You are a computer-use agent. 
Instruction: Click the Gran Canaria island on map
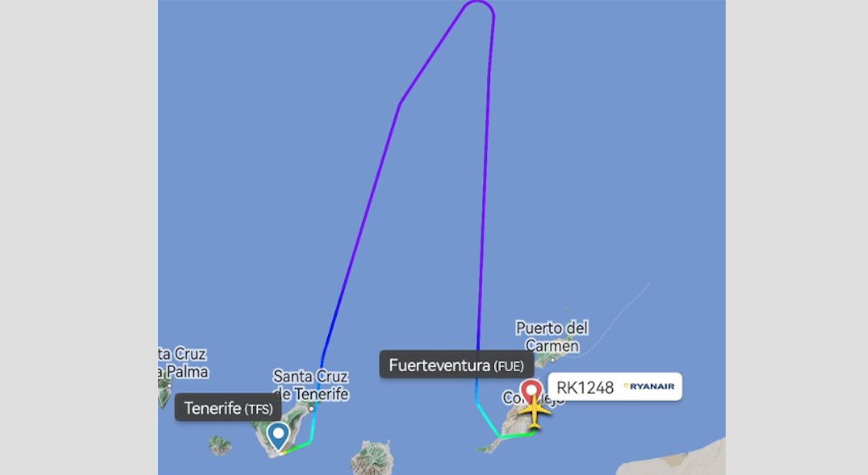tap(373, 457)
